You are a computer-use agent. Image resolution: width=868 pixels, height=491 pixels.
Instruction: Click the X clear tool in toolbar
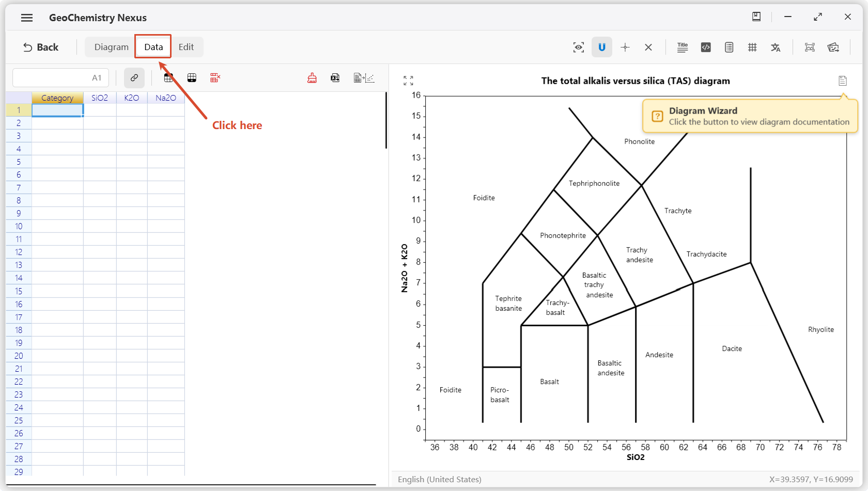pyautogui.click(x=648, y=47)
